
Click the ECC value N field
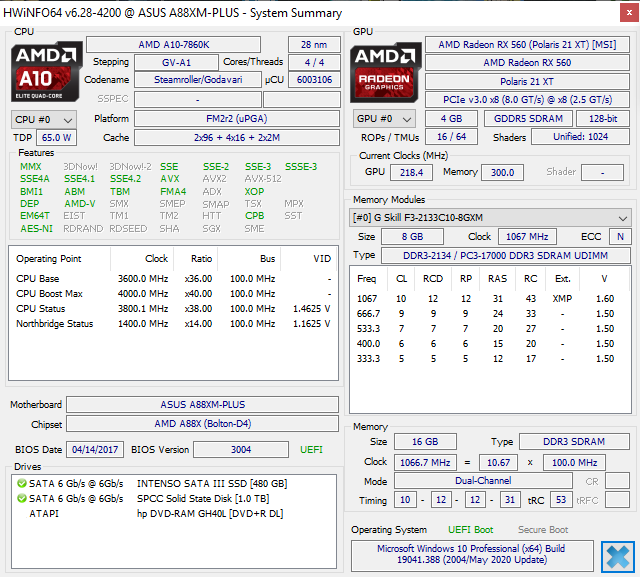620,237
